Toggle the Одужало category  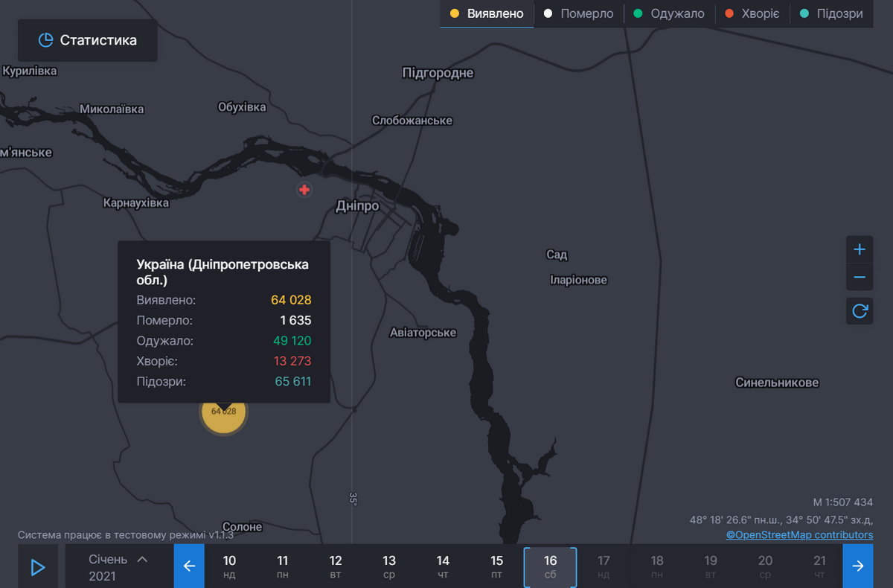coord(668,14)
